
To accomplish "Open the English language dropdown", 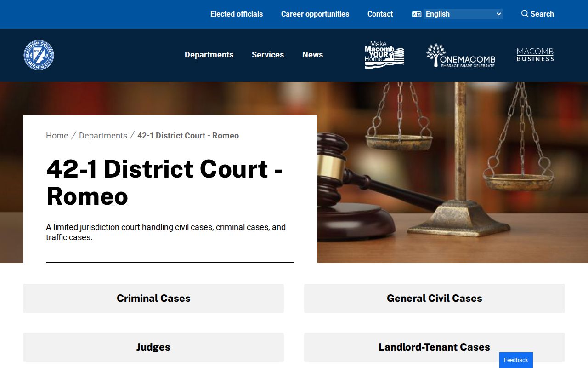I will [463, 14].
